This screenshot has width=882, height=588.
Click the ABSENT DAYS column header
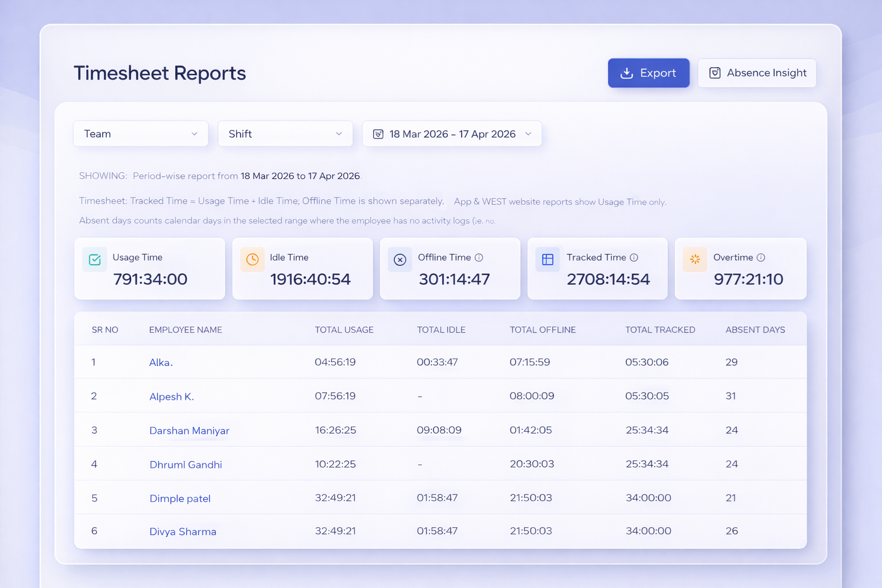755,330
